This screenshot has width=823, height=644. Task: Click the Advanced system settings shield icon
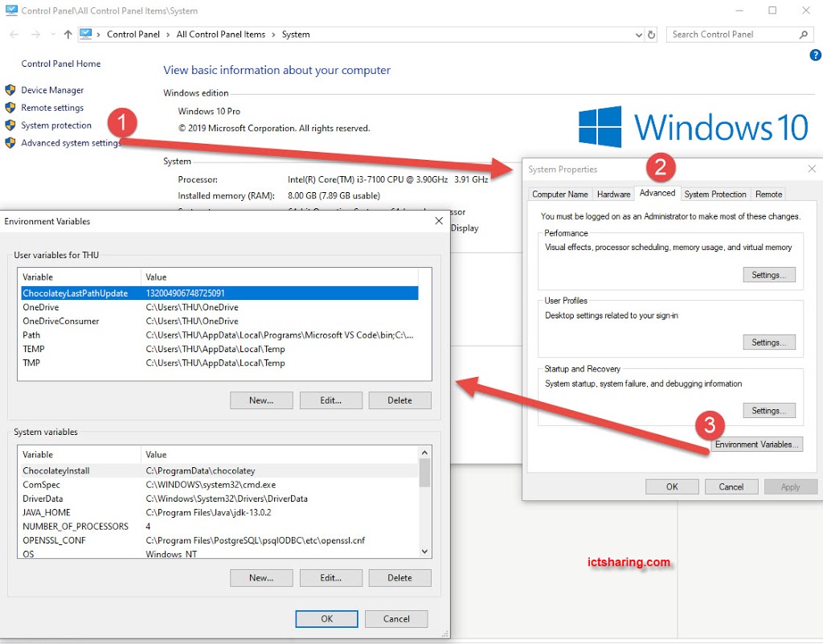pos(10,143)
